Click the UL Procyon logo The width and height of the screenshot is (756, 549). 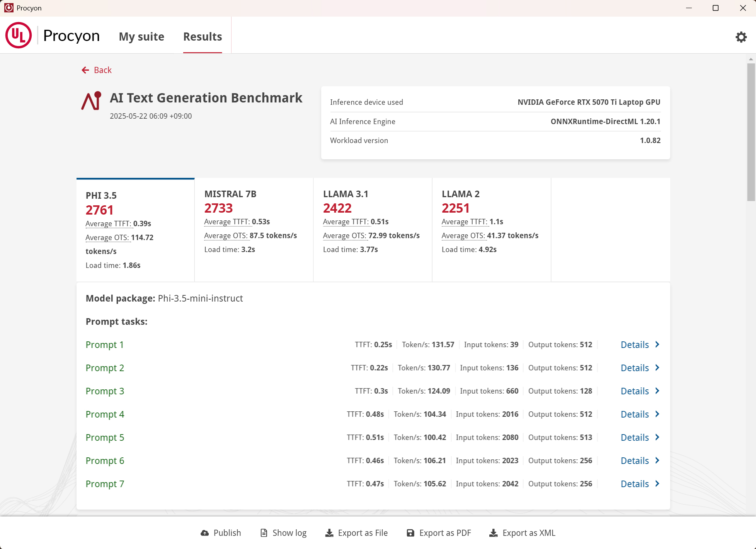click(x=19, y=36)
